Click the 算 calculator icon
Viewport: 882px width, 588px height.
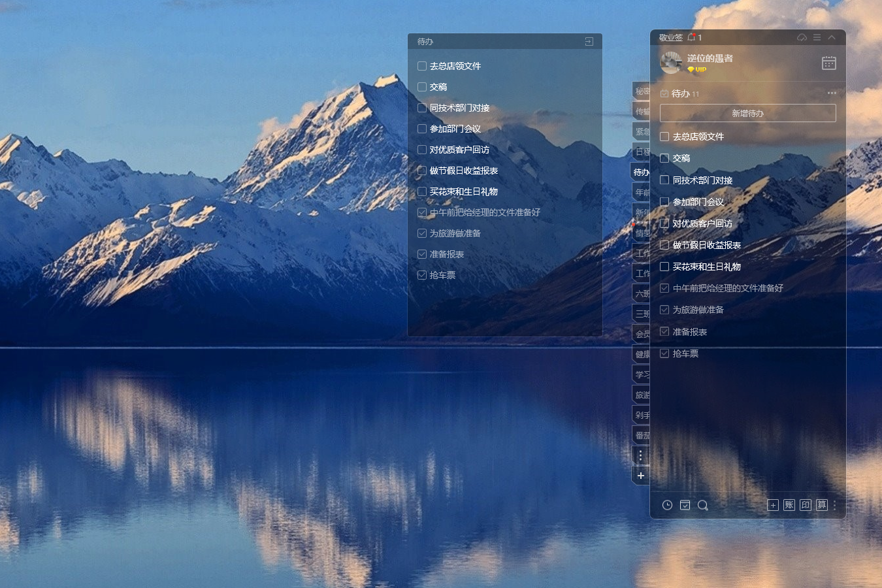(x=822, y=505)
